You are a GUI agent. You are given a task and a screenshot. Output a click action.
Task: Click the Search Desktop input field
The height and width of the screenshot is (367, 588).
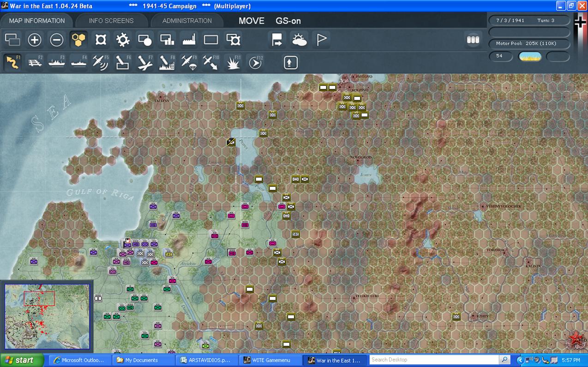435,360
